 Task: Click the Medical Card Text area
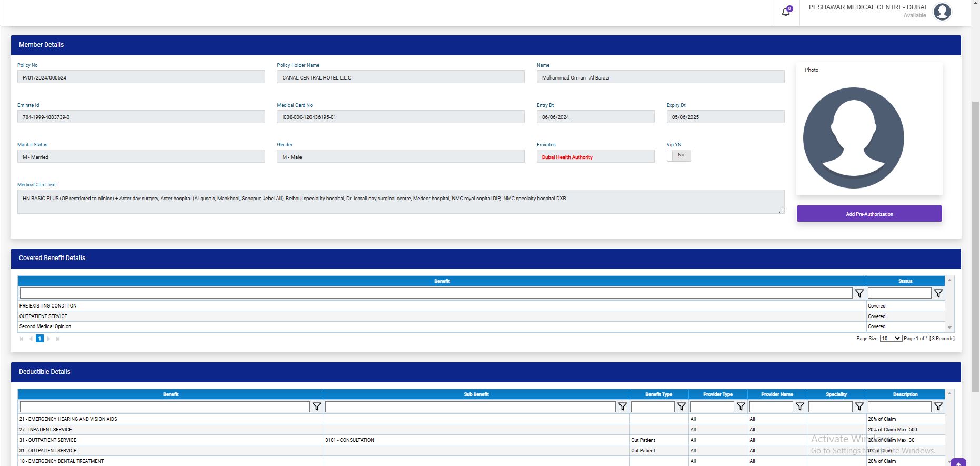point(400,202)
